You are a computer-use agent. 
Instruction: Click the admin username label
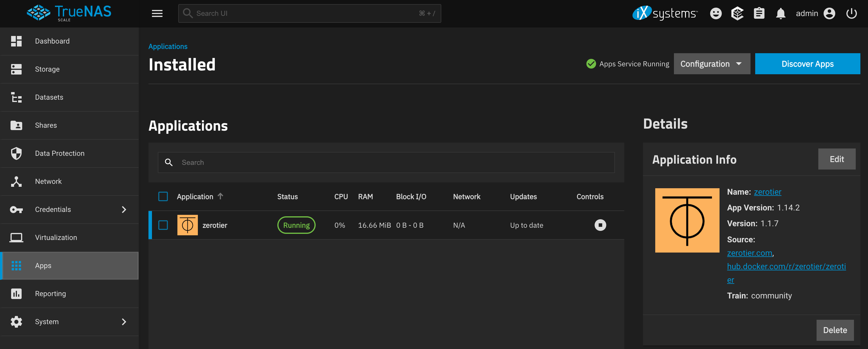coord(807,13)
